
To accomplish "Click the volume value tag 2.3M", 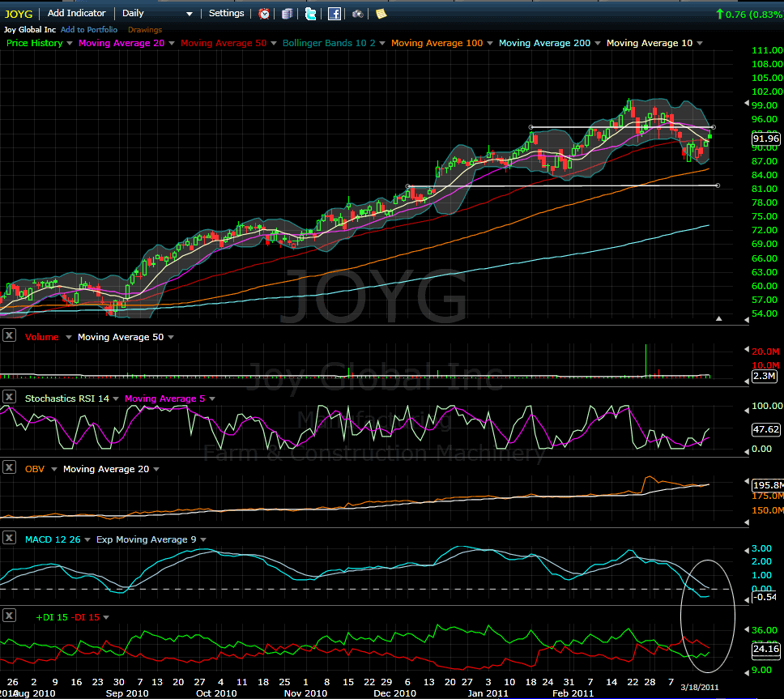I will pos(765,376).
